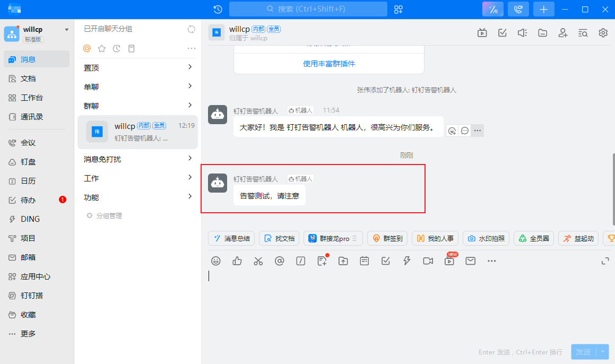Reply to the robot welcome message
Screen dimensions: 615x364
tap(465, 131)
